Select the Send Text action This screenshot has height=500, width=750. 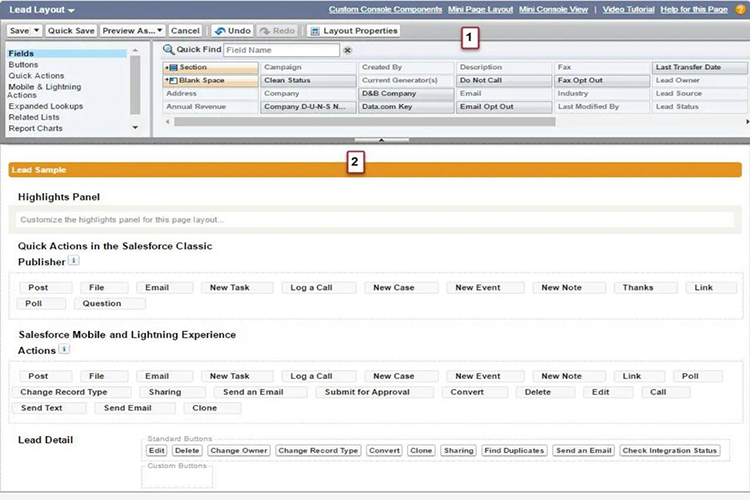coord(49,408)
